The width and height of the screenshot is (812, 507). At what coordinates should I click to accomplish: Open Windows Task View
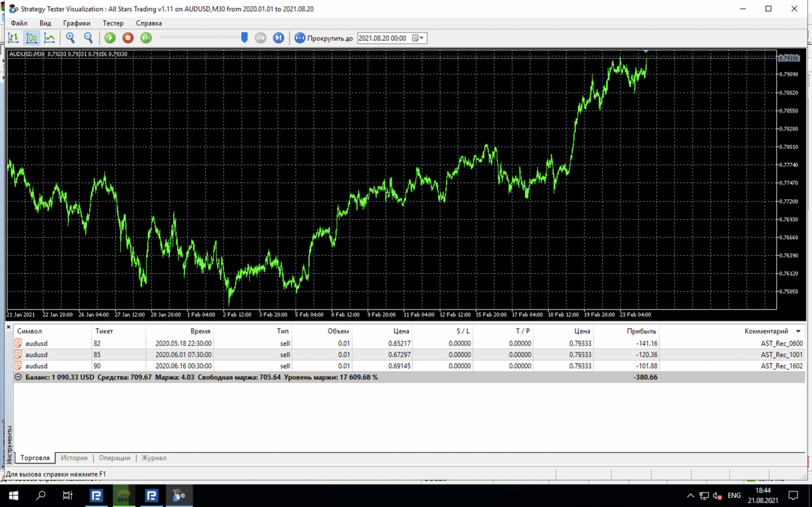coord(68,496)
